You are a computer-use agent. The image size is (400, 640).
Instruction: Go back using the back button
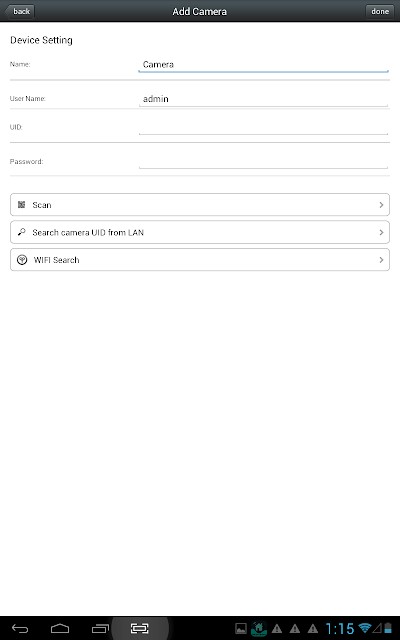click(19, 11)
